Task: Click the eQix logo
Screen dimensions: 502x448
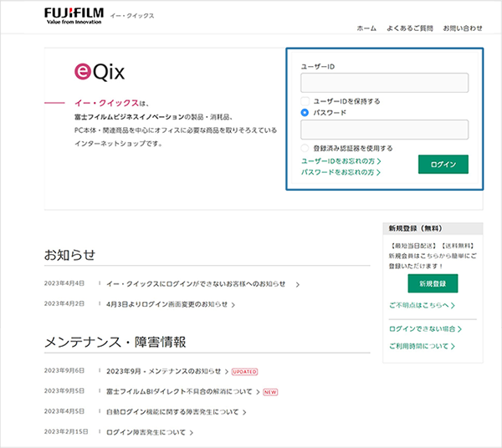Action: [x=100, y=71]
